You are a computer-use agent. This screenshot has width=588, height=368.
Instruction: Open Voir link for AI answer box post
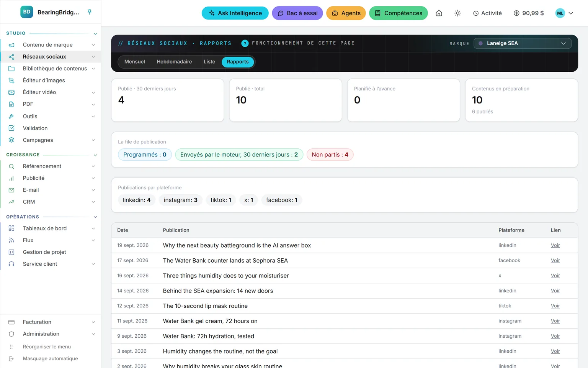(x=555, y=245)
